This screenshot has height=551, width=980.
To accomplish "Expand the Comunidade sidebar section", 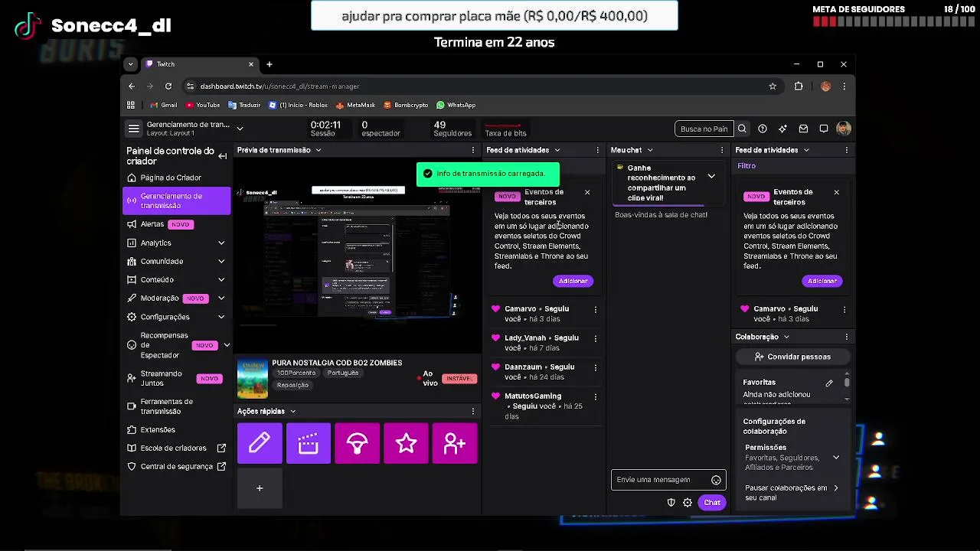I will (221, 261).
